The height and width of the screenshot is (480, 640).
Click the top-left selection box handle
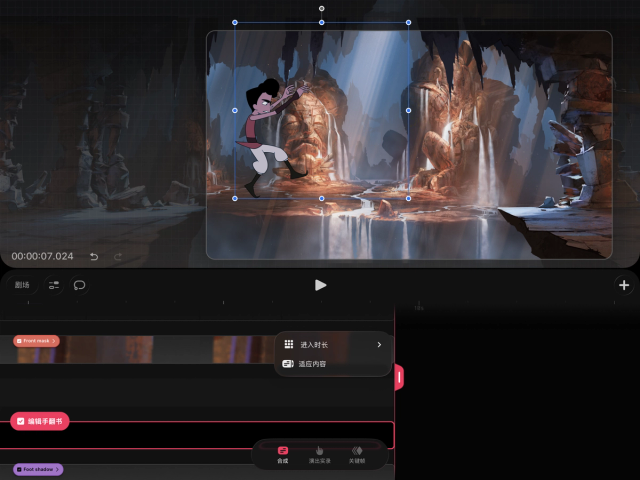[x=235, y=22]
